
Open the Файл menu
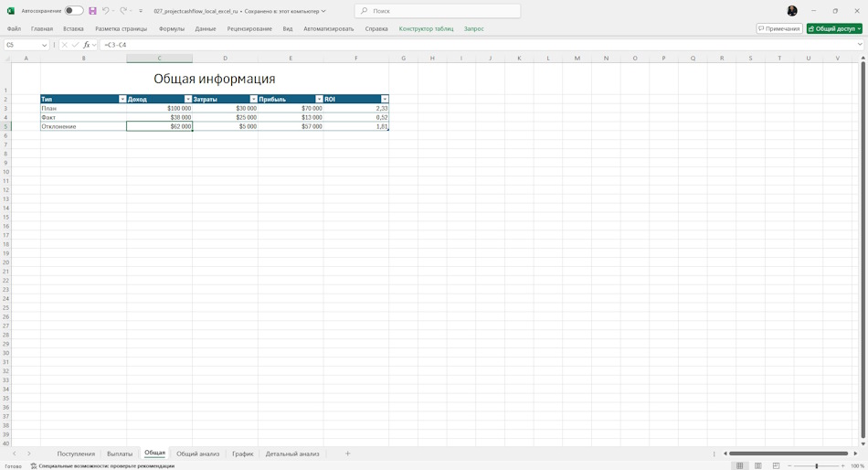[x=14, y=29]
